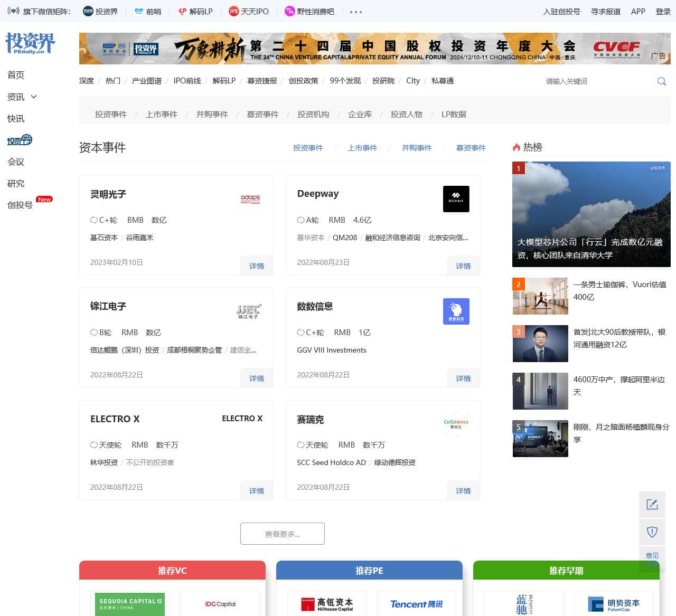Screen dimensions: 676x616
Task: Click the shield alert icon on the right
Action: [x=652, y=532]
